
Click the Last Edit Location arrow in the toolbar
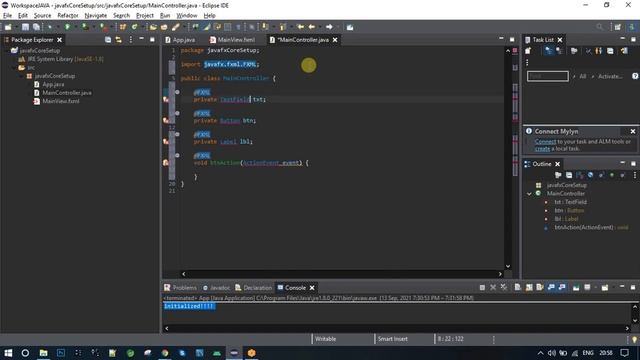300,27
